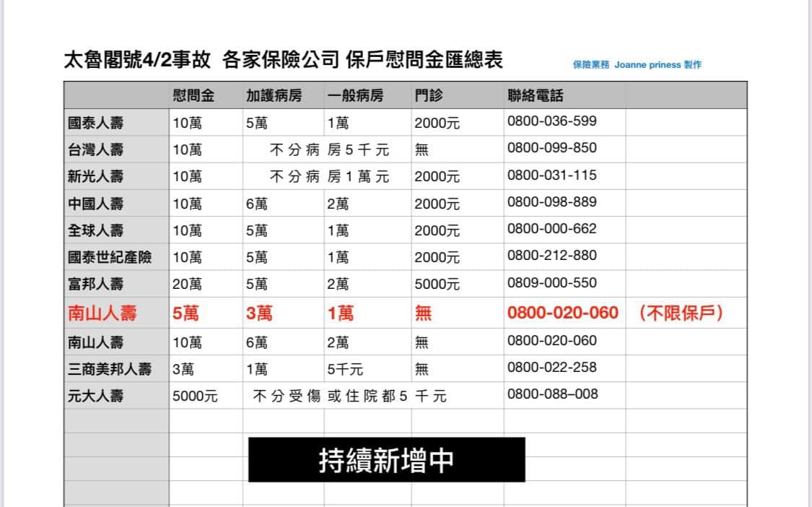Click 20萬 in the 富邦人壽 row
The width and height of the screenshot is (812, 507).
tap(187, 284)
